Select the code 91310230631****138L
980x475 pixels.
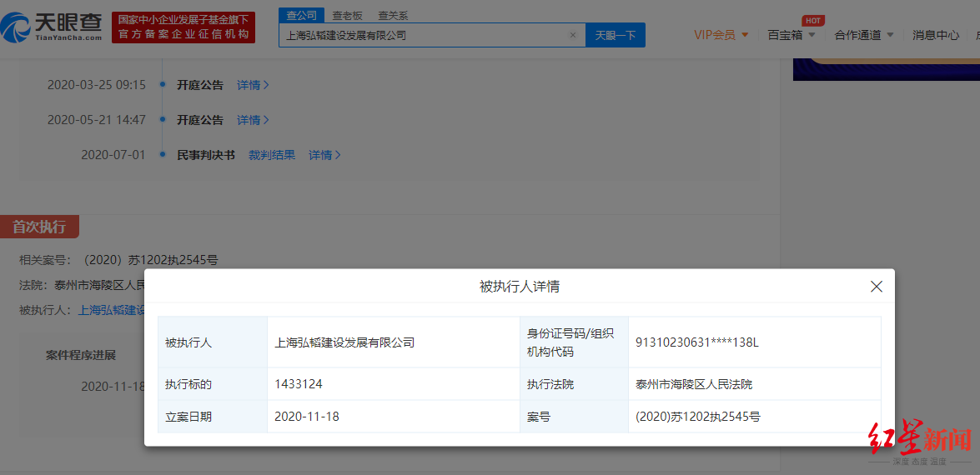(x=696, y=342)
